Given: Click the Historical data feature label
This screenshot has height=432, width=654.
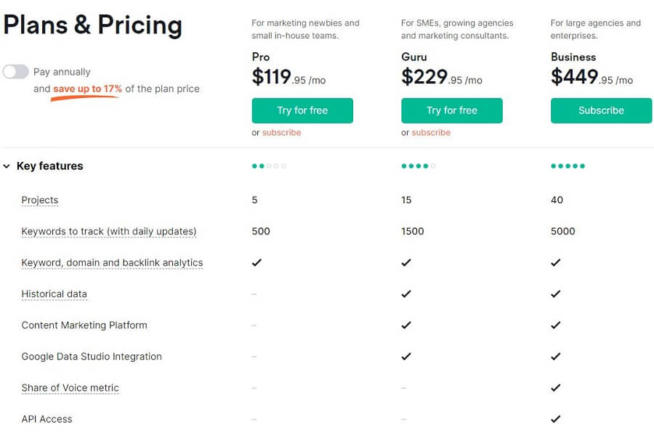Looking at the screenshot, I should point(54,294).
